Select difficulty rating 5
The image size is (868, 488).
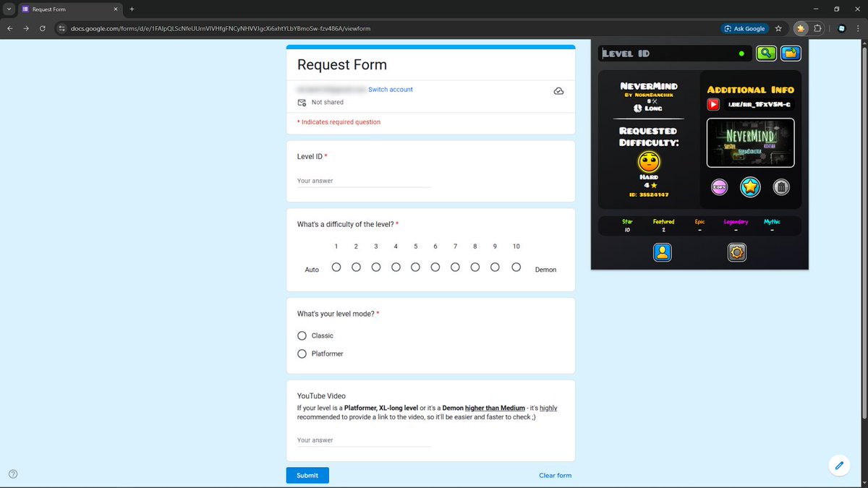coord(415,267)
